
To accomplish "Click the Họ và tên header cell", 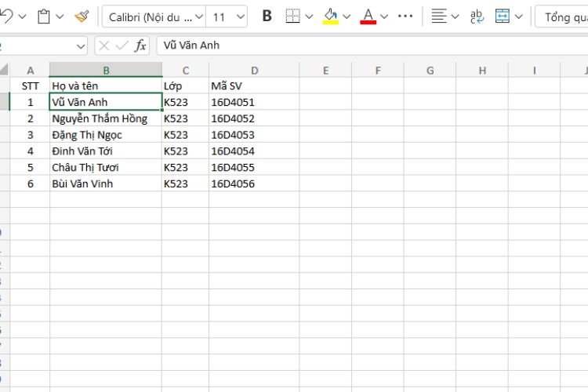I will coord(106,86).
